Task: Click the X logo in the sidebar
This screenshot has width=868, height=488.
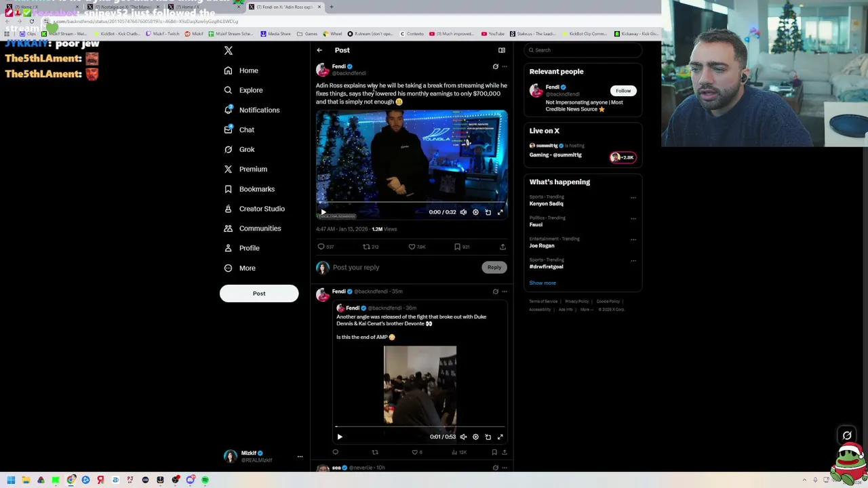Action: 229,51
